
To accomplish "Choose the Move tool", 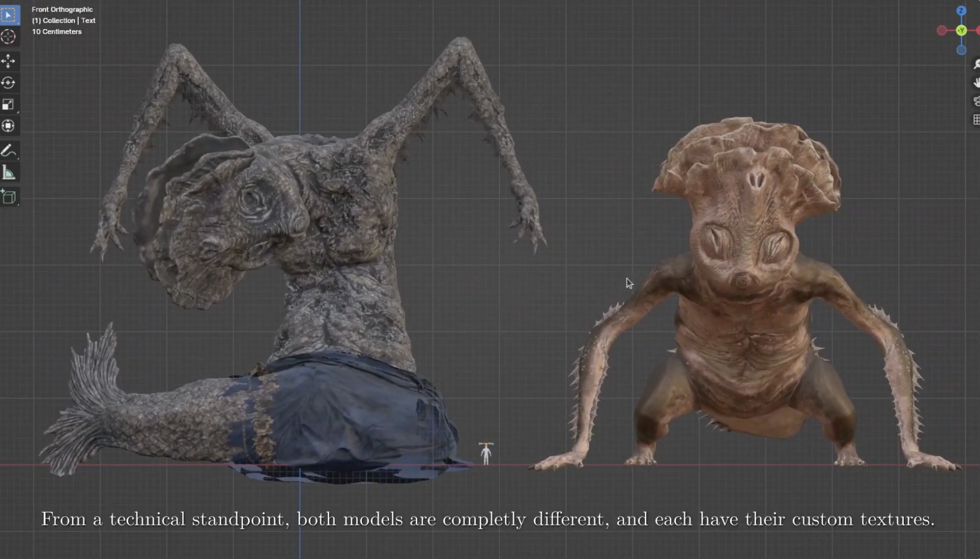I will 8,61.
